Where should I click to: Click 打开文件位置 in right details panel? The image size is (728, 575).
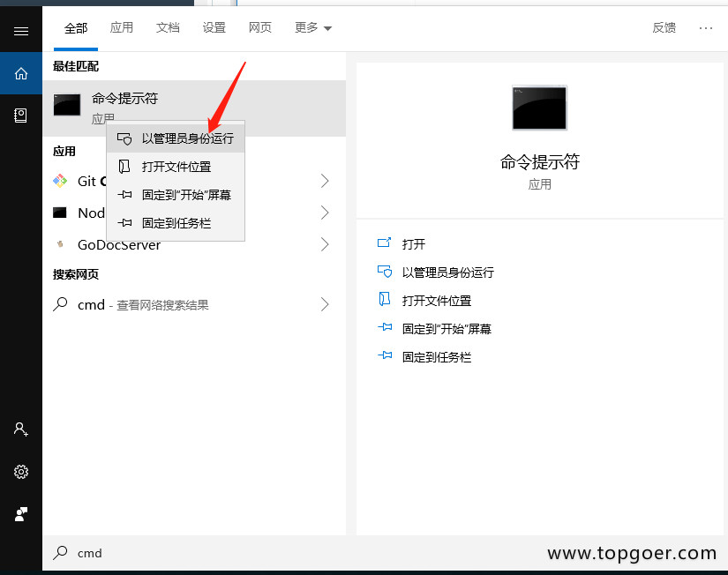click(436, 301)
